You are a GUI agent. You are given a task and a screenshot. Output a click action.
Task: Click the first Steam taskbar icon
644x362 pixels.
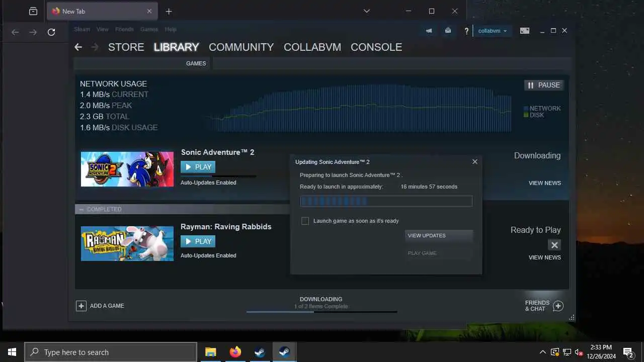(x=260, y=352)
